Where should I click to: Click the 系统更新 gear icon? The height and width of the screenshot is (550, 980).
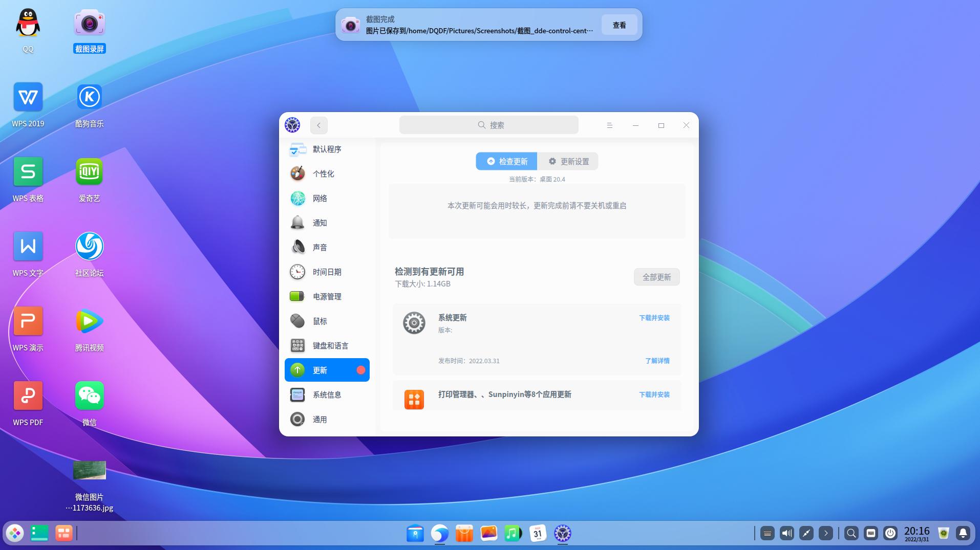414,323
